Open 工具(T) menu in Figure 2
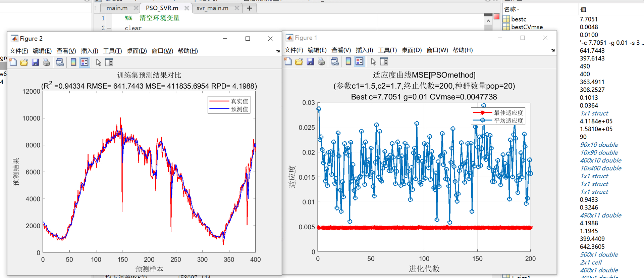 coord(112,51)
